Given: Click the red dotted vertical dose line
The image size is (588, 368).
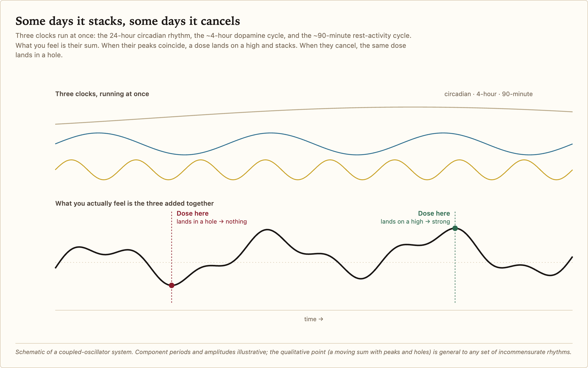Looking at the screenshot, I should point(172,257).
